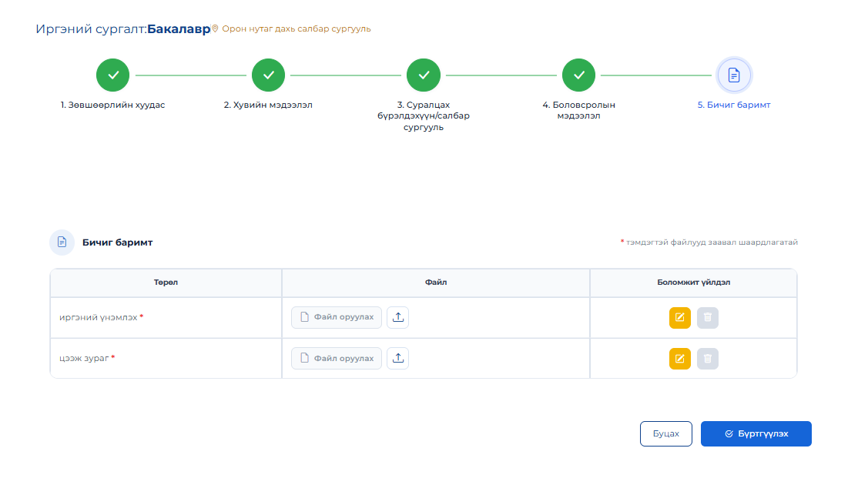This screenshot has height=485, width=868.
Task: Select step 5. Бичиг баримт label
Action: tap(734, 105)
